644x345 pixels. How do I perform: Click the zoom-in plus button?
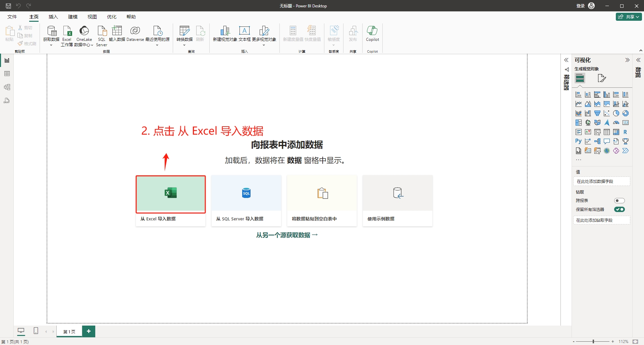613,341
